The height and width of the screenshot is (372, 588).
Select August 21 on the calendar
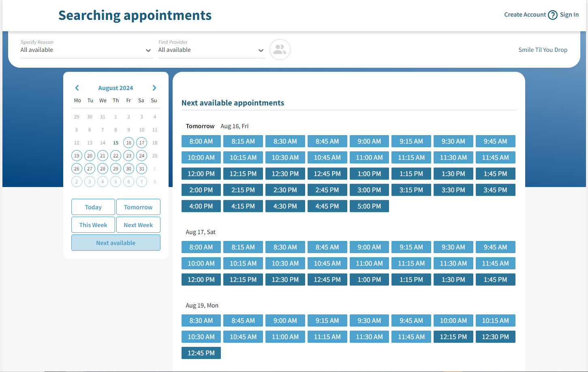[103, 156]
